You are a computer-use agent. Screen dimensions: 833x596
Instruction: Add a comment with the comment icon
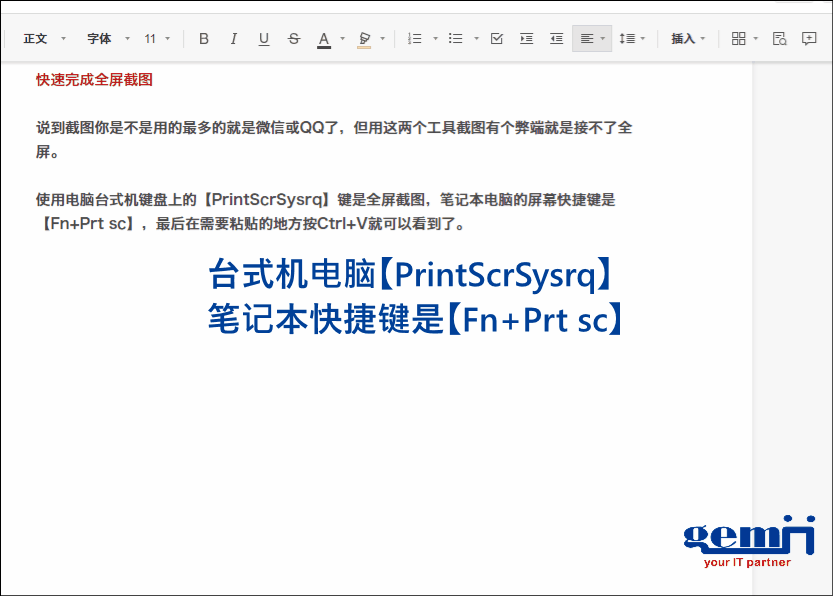[810, 39]
